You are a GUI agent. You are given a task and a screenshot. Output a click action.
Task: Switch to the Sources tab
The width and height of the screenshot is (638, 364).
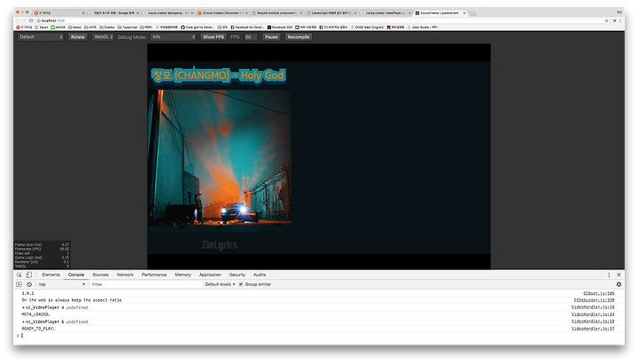pos(100,275)
